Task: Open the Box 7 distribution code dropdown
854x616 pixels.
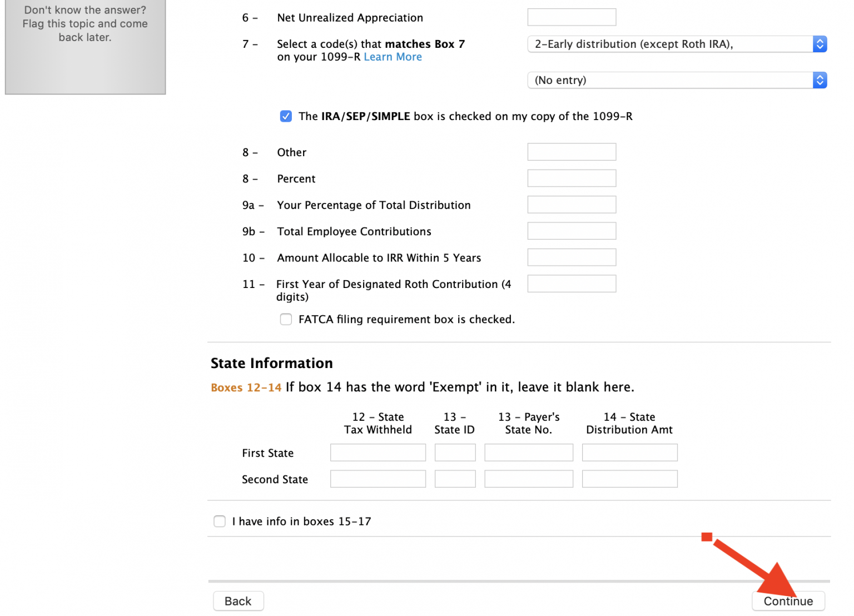Action: [x=676, y=44]
